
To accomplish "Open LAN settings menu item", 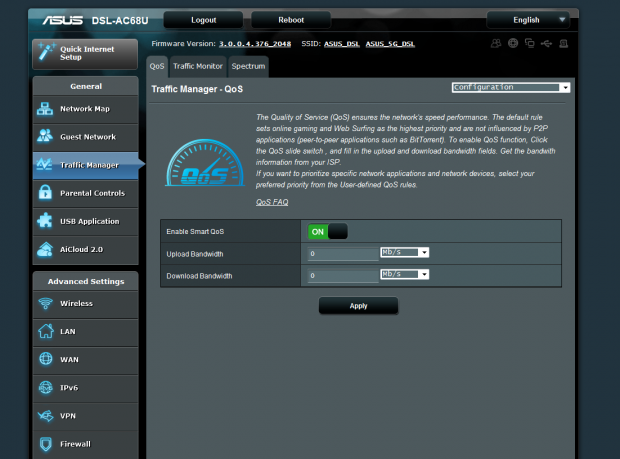I will 85,332.
